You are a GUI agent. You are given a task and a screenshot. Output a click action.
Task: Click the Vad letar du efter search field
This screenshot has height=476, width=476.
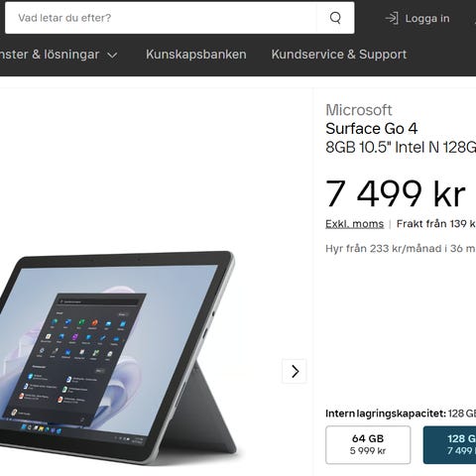pos(161,18)
